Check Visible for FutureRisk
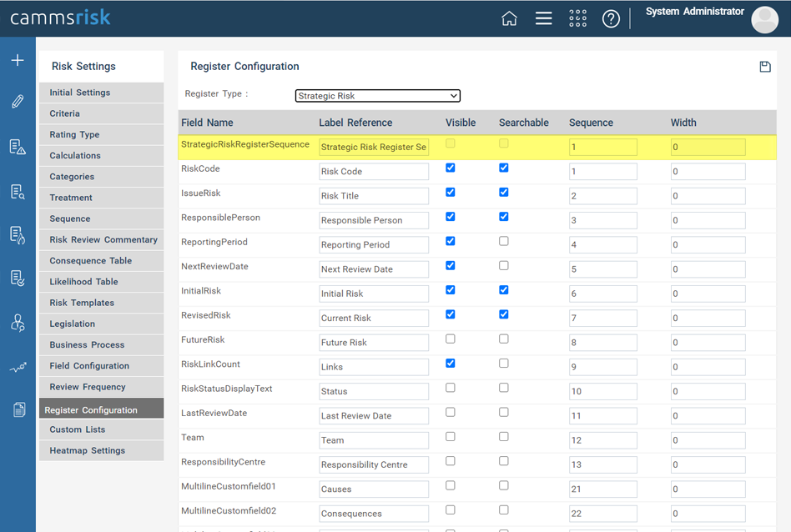The image size is (791, 532). point(451,339)
